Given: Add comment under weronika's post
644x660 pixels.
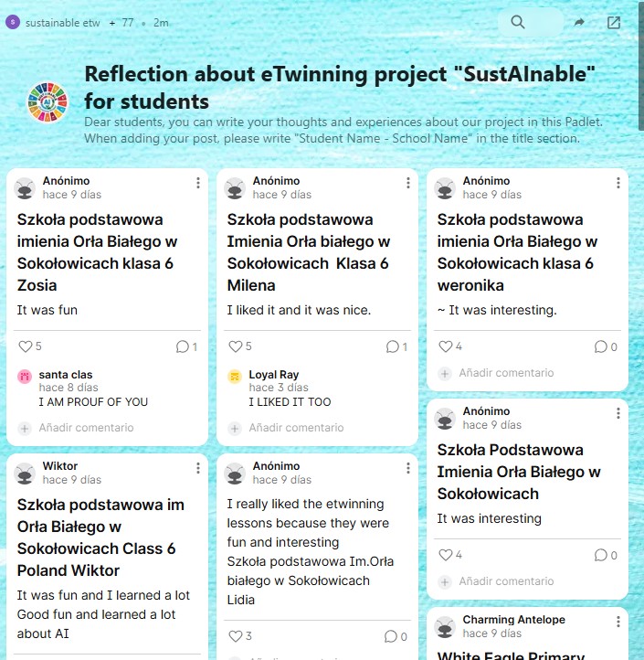Looking at the screenshot, I should pyautogui.click(x=506, y=373).
